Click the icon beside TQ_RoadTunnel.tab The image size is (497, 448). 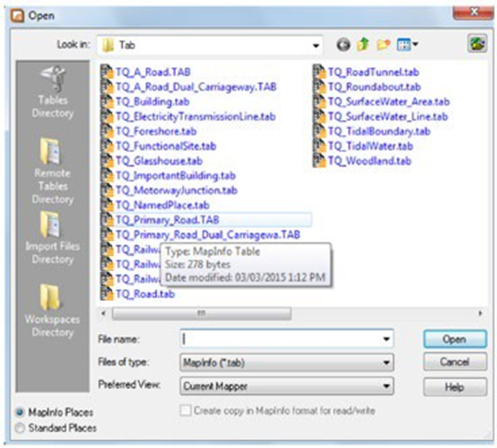point(319,72)
